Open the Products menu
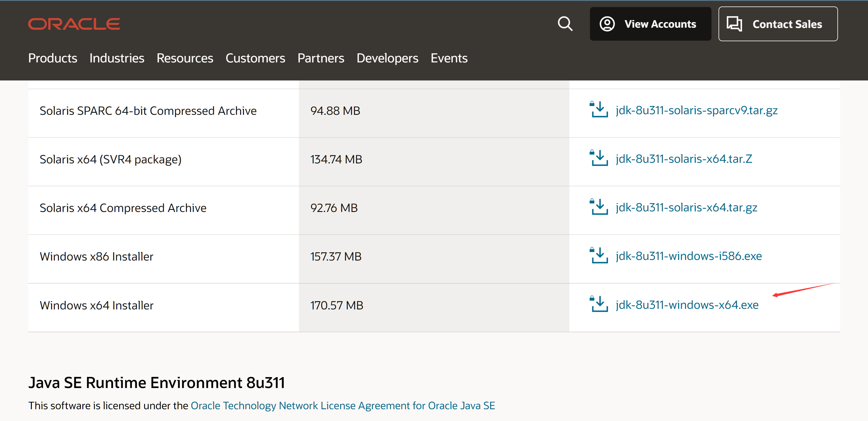Viewport: 868px width, 421px height. [53, 58]
